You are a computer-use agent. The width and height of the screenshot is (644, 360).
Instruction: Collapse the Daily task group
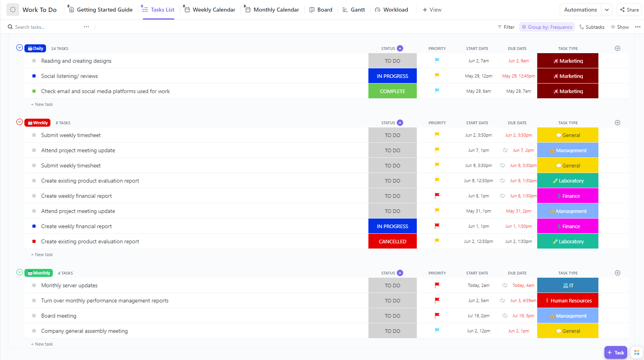pyautogui.click(x=20, y=48)
